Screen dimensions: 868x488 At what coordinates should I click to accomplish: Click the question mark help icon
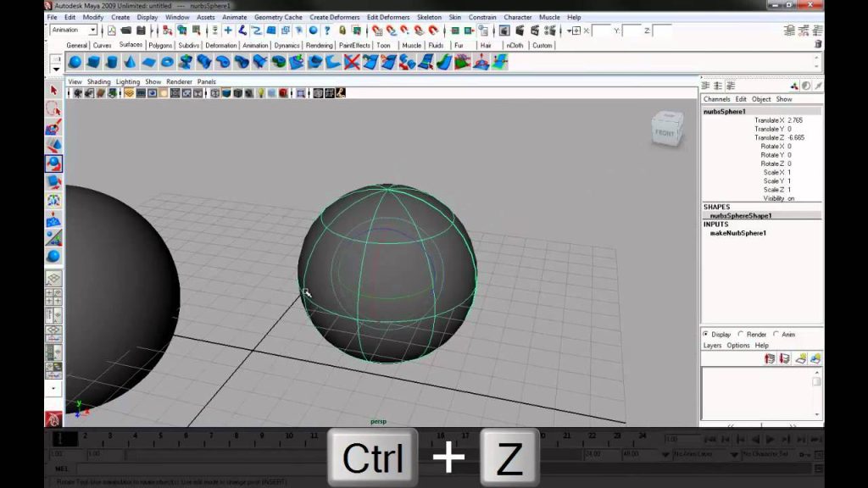point(327,30)
